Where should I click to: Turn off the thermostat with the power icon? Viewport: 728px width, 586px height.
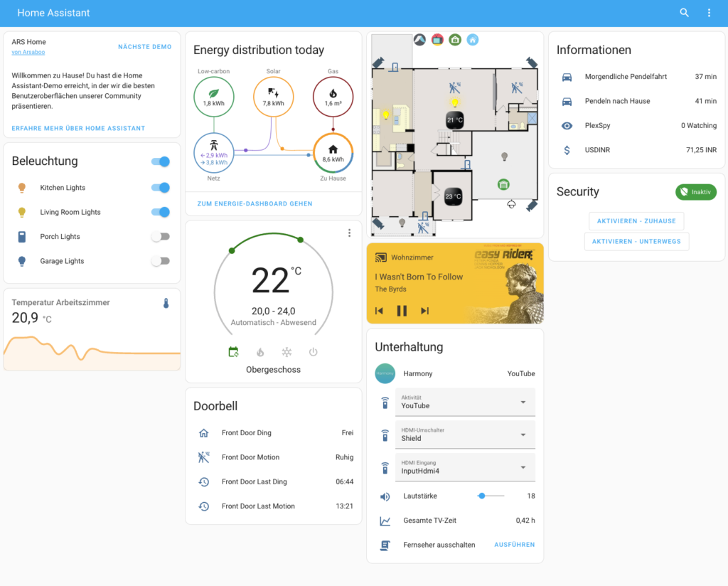[x=313, y=351]
